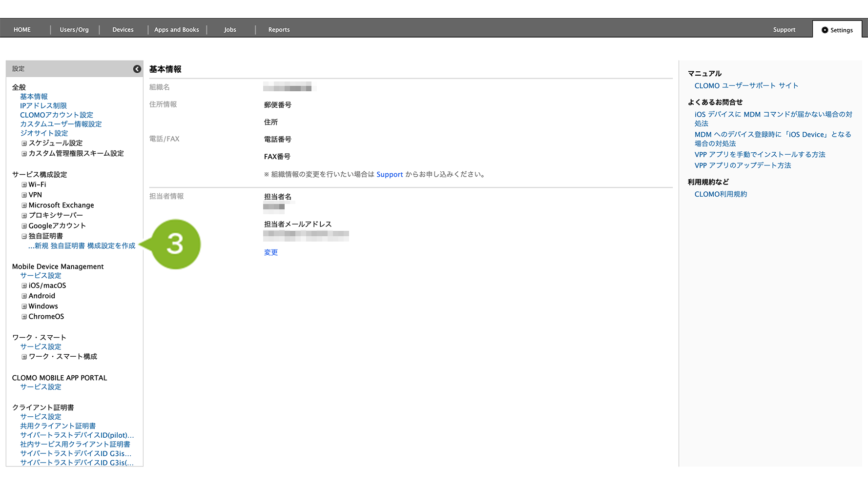
Task: Click the 変更 link under contact info
Action: 270,252
